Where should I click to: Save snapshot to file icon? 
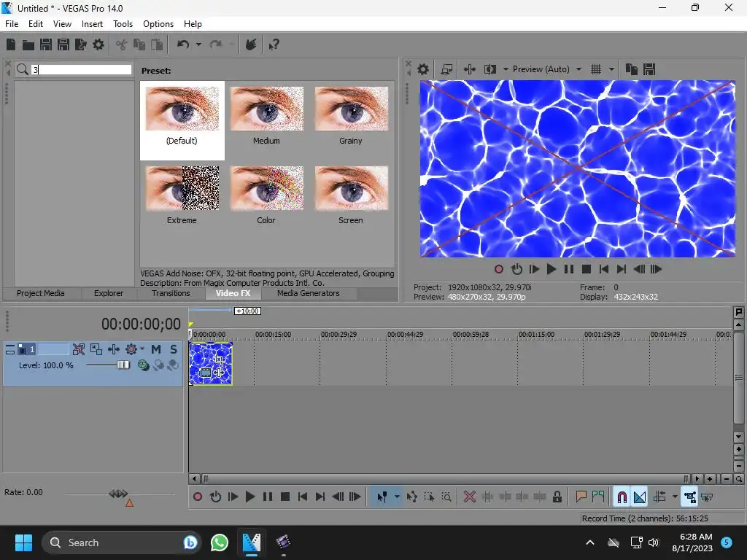(x=649, y=69)
